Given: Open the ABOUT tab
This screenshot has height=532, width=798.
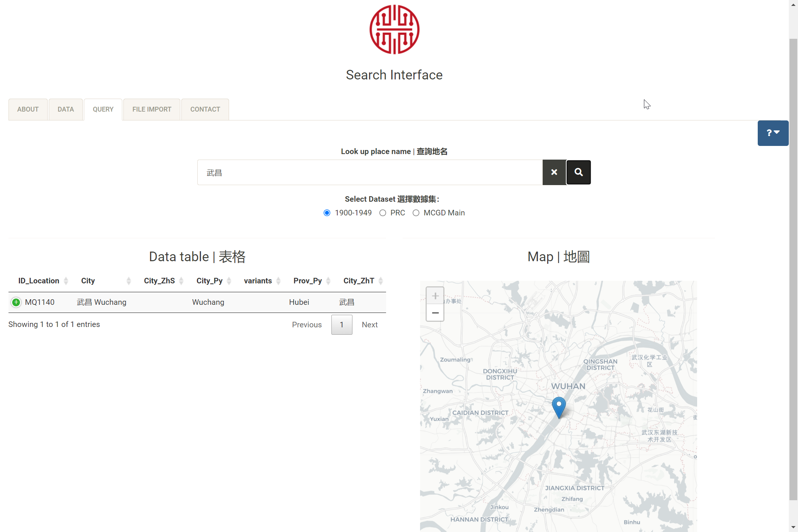Looking at the screenshot, I should point(28,109).
